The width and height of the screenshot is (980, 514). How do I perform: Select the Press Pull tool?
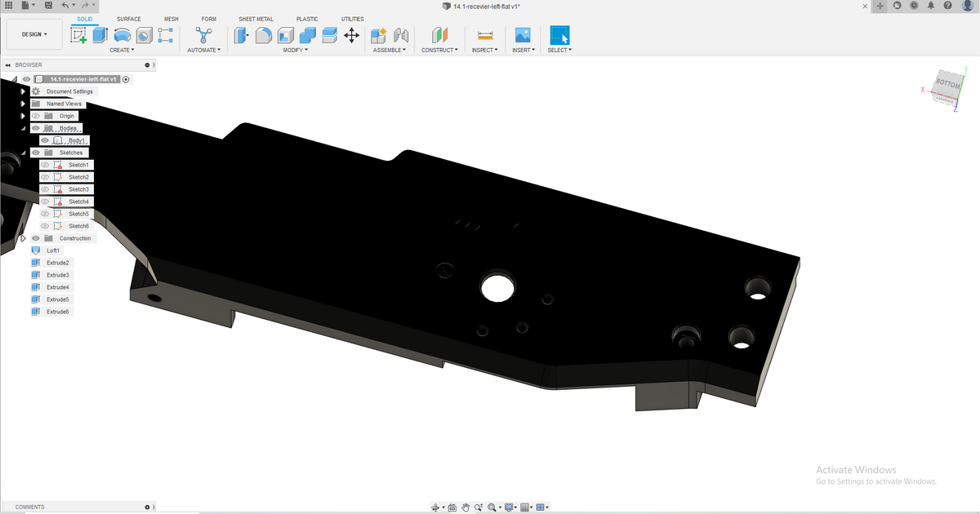(x=242, y=35)
